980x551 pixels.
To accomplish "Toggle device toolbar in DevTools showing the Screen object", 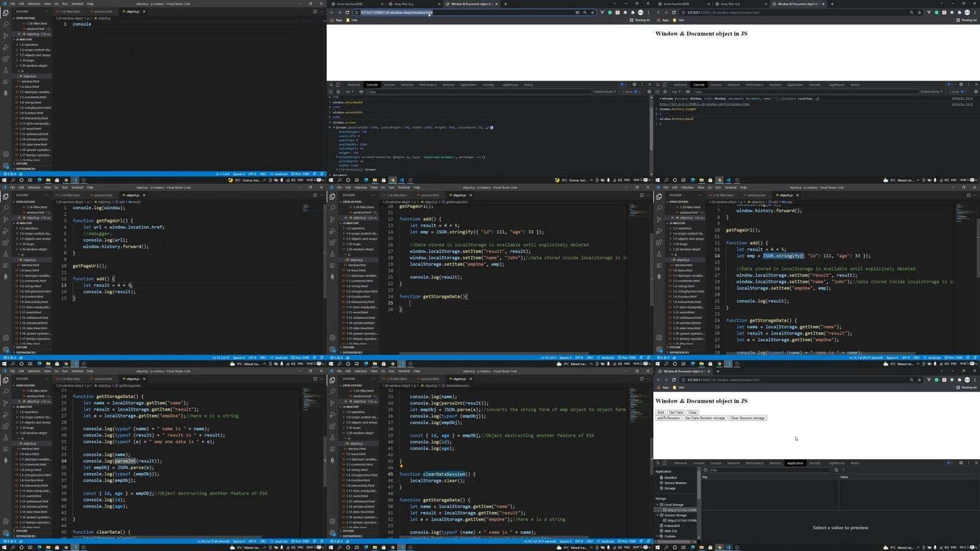I will coord(338,85).
